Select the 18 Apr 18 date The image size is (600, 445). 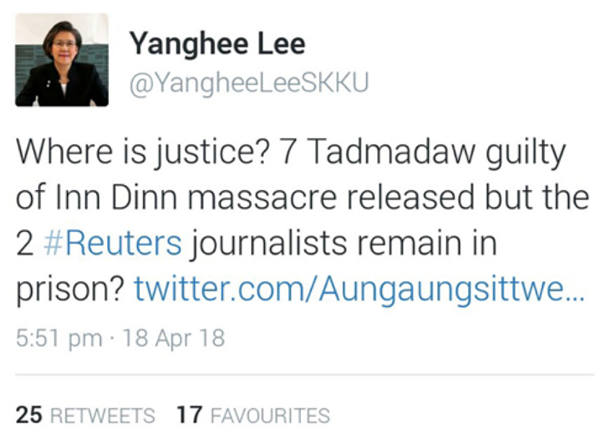(173, 339)
